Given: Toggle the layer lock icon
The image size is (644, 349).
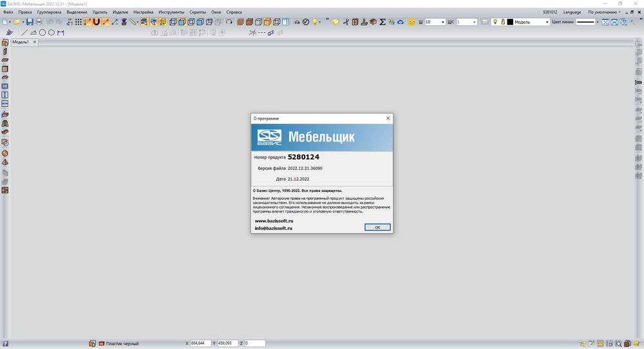Looking at the screenshot, I should pos(503,22).
